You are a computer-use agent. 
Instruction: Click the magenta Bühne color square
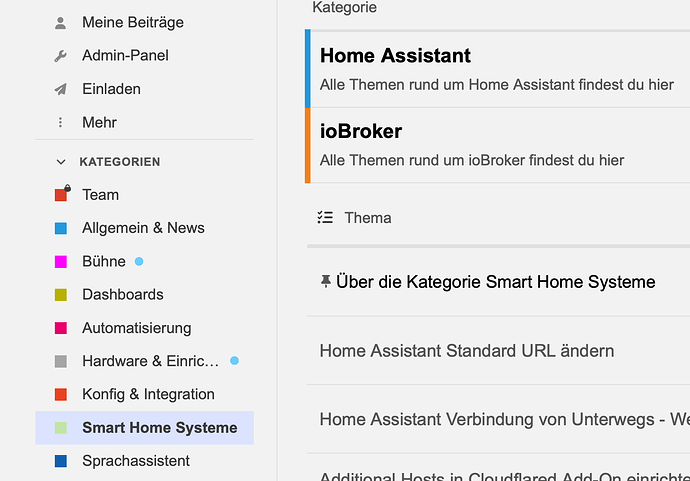click(61, 261)
